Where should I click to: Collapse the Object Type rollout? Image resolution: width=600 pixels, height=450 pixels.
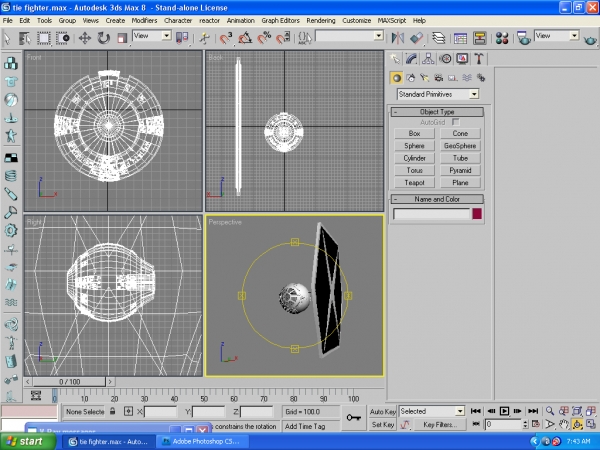[437, 112]
